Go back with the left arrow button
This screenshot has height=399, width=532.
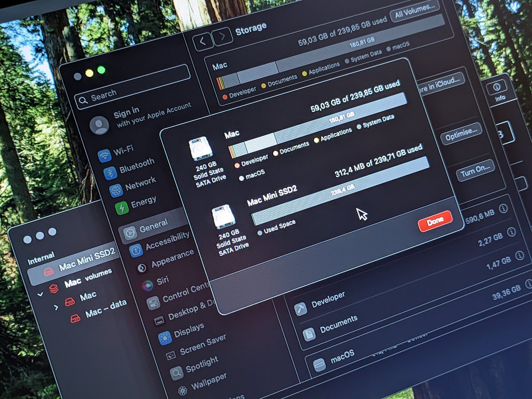(203, 41)
